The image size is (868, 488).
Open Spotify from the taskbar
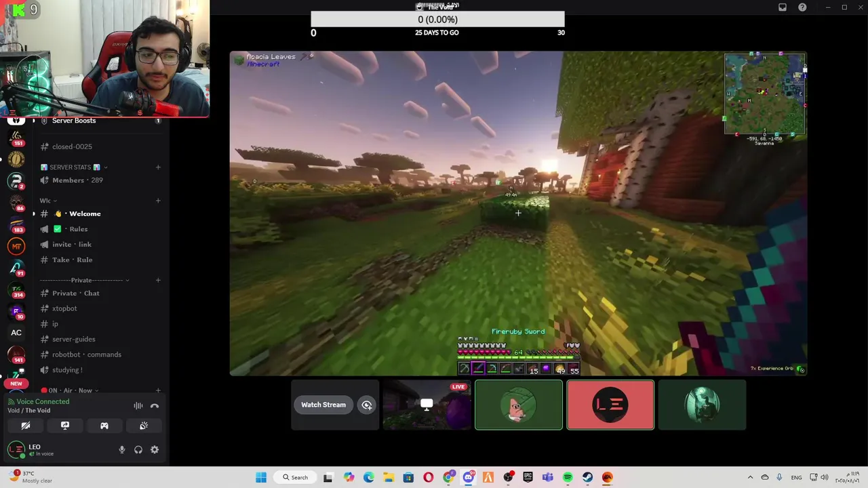point(568,478)
